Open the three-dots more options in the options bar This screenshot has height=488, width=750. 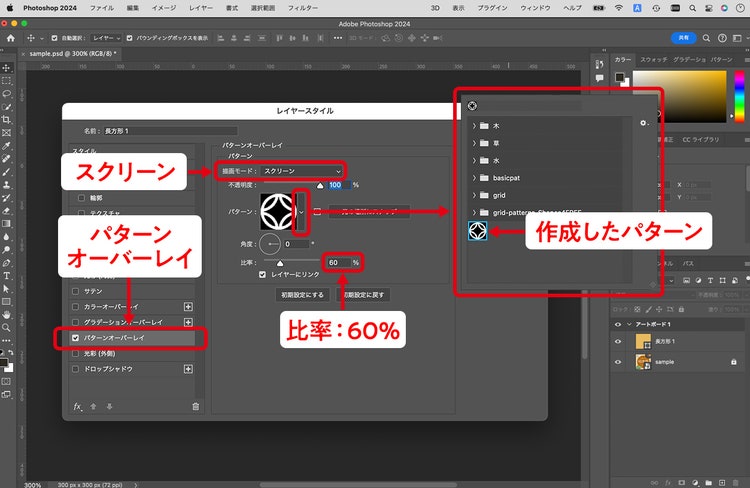click(338, 38)
